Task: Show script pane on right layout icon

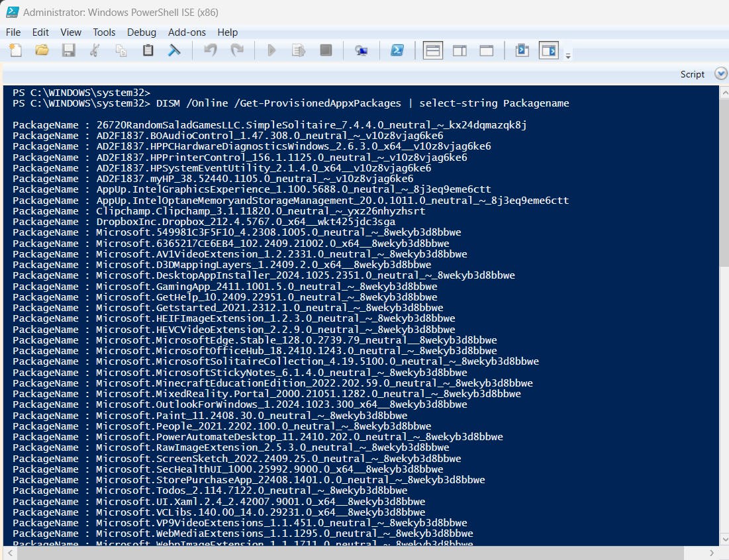Action: click(x=460, y=50)
